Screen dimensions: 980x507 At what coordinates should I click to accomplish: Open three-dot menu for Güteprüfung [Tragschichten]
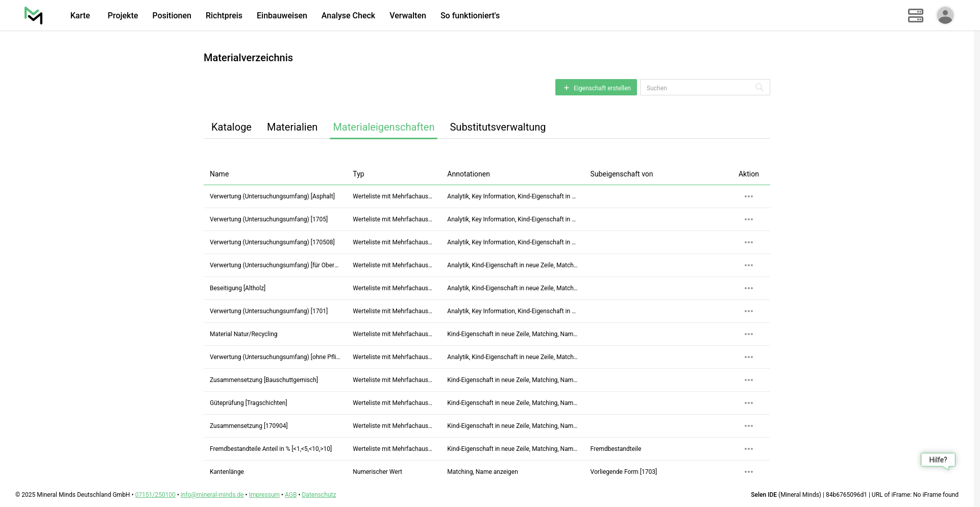pyautogui.click(x=748, y=403)
